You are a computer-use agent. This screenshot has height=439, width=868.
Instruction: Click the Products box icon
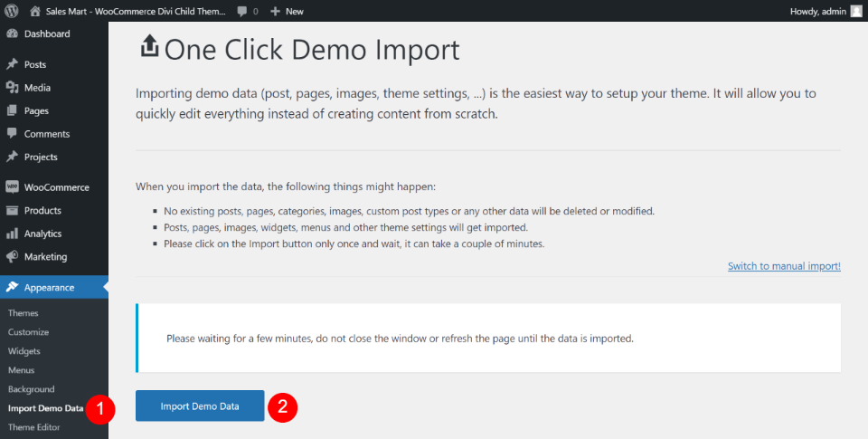[12, 211]
